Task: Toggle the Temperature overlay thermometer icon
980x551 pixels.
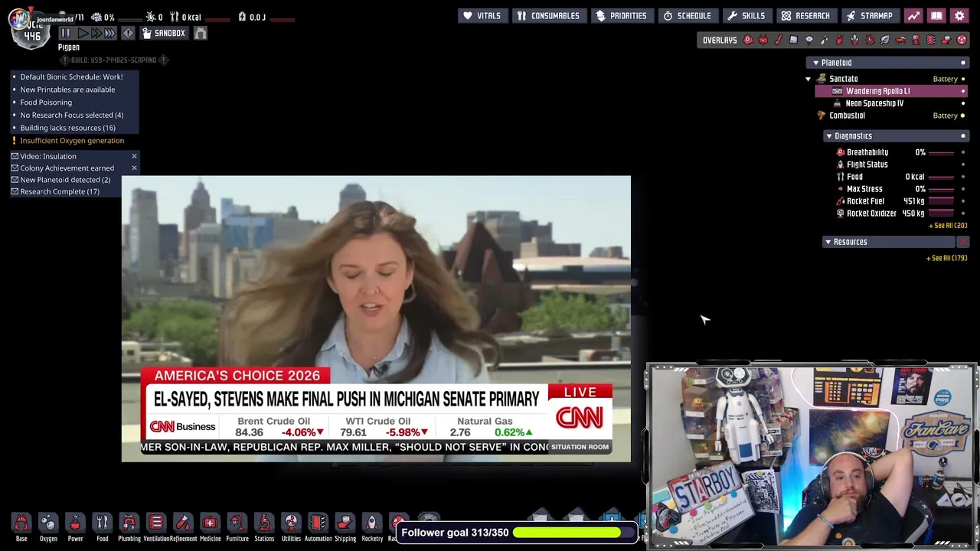Action: click(x=779, y=40)
